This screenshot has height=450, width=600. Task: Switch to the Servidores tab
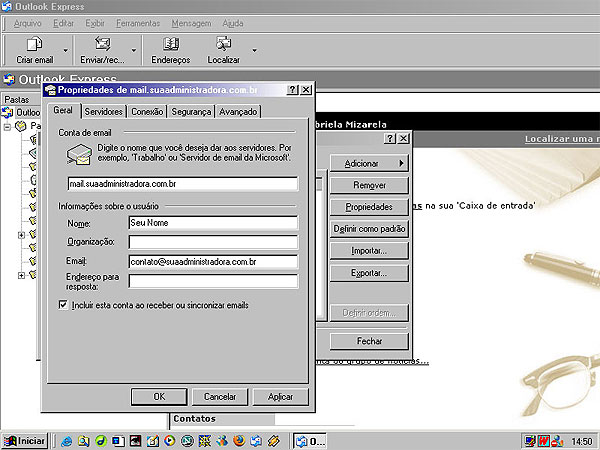(104, 111)
